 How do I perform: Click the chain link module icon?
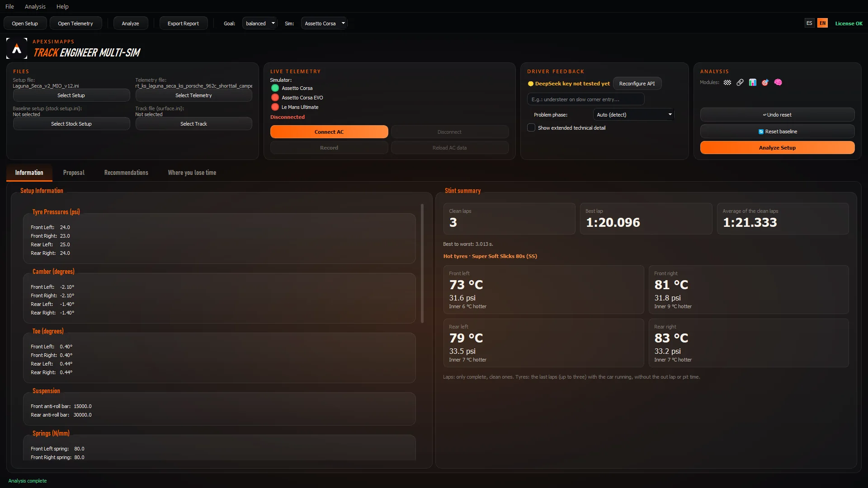[x=740, y=82]
